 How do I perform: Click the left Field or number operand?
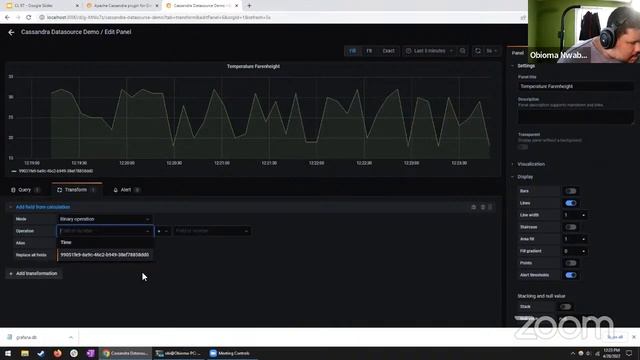point(105,231)
